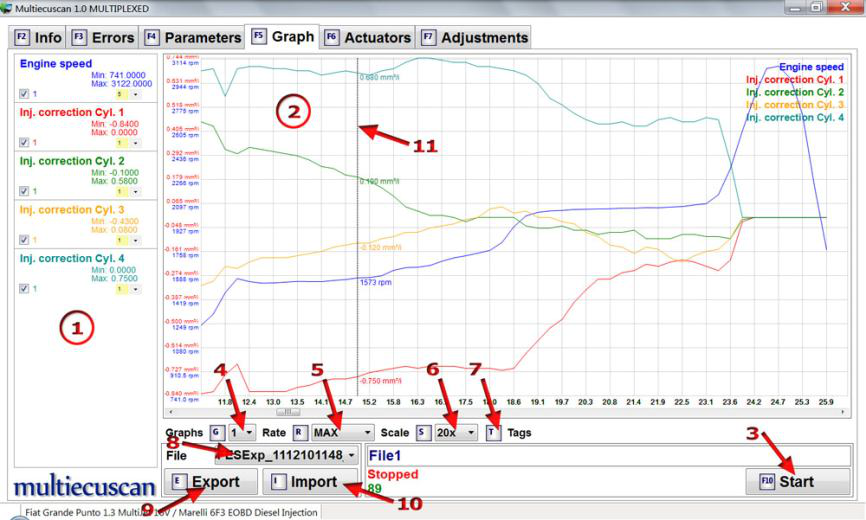The width and height of the screenshot is (866, 520).
Task: Uncheck the Engine speed checkbox
Action: click(23, 94)
